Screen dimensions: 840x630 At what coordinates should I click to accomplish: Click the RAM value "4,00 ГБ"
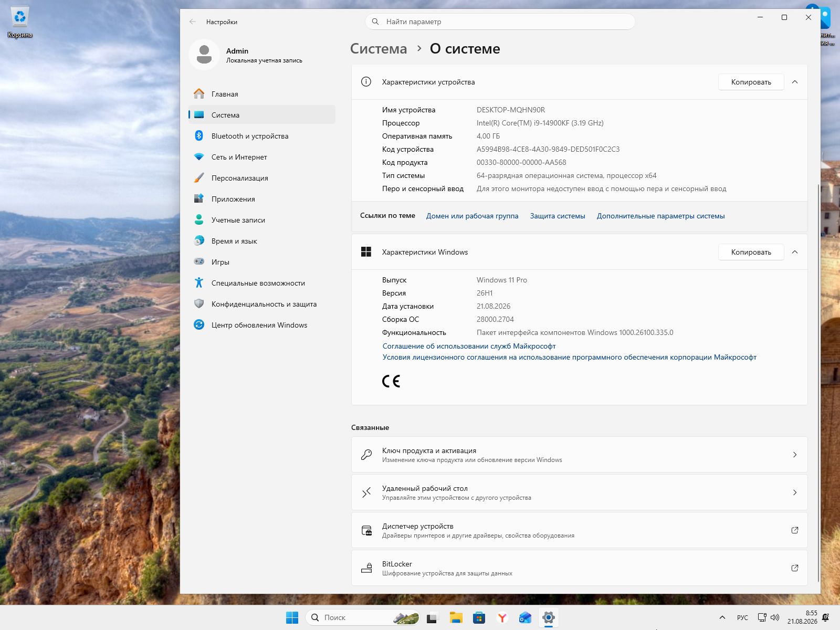488,136
